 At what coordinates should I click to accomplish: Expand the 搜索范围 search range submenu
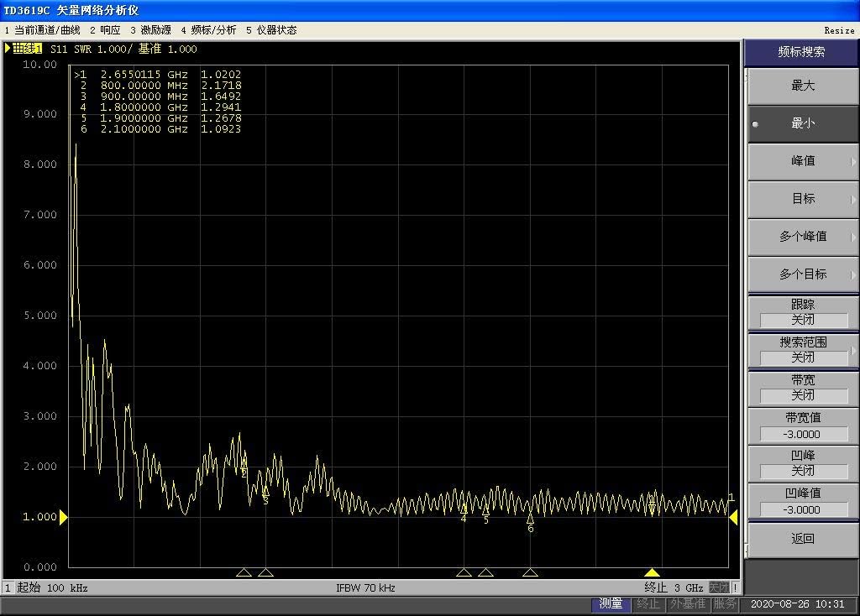coord(803,350)
